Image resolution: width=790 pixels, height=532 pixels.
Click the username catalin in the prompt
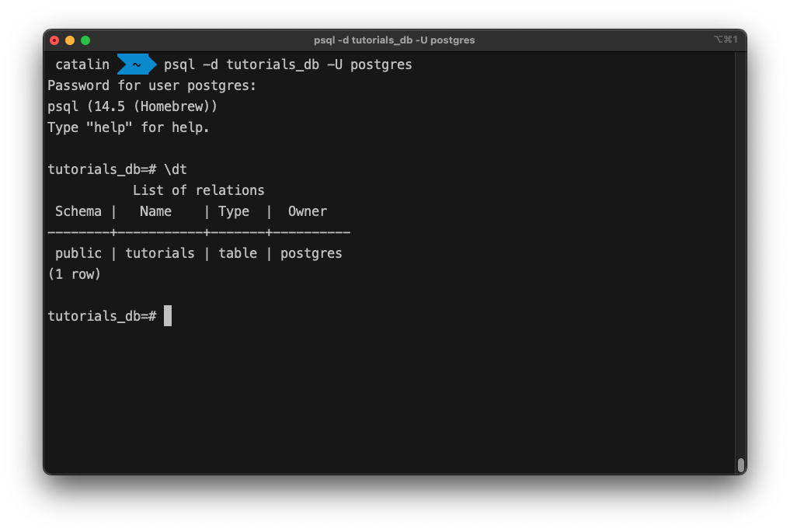[82, 64]
